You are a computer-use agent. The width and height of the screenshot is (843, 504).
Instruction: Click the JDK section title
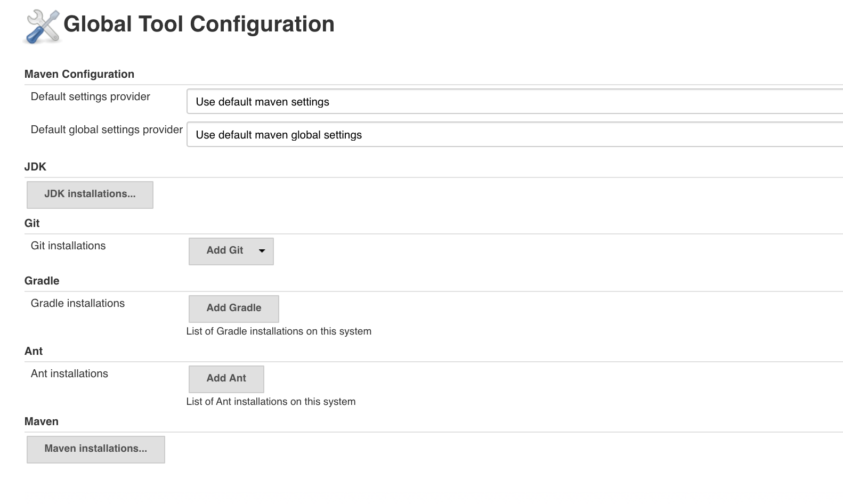click(35, 167)
